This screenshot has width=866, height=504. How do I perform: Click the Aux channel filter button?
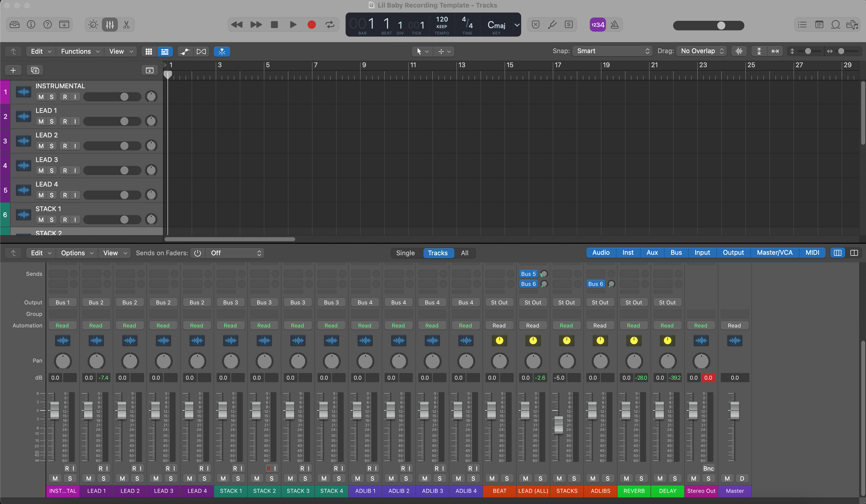652,253
